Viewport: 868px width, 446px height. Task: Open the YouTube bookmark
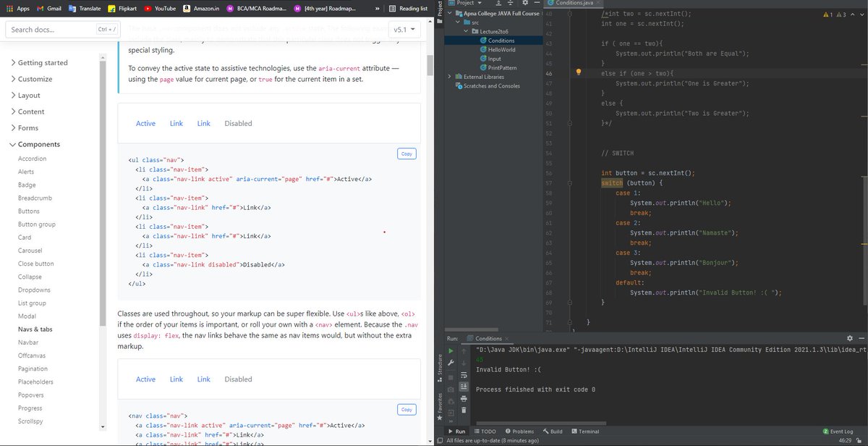(160, 8)
